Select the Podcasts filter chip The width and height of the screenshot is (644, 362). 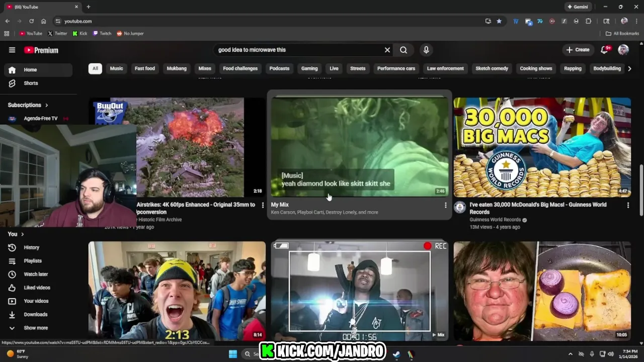pos(279,68)
